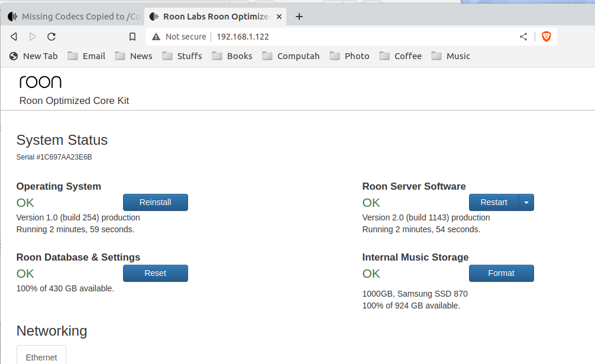Screen dimensions: 595x364
Task: Switch to the Missing Codecs tab
Action: pos(73,17)
